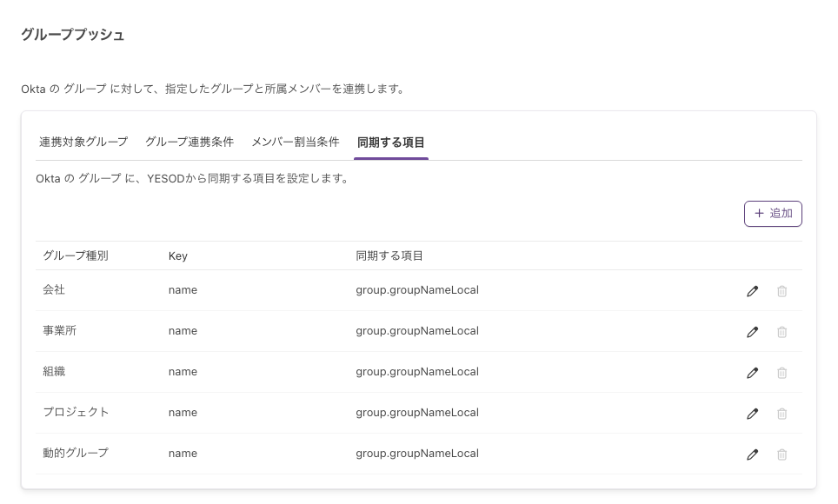The height and width of the screenshot is (504, 838).
Task: Edit the 事業所 row with the pencil icon
Action: click(x=753, y=332)
